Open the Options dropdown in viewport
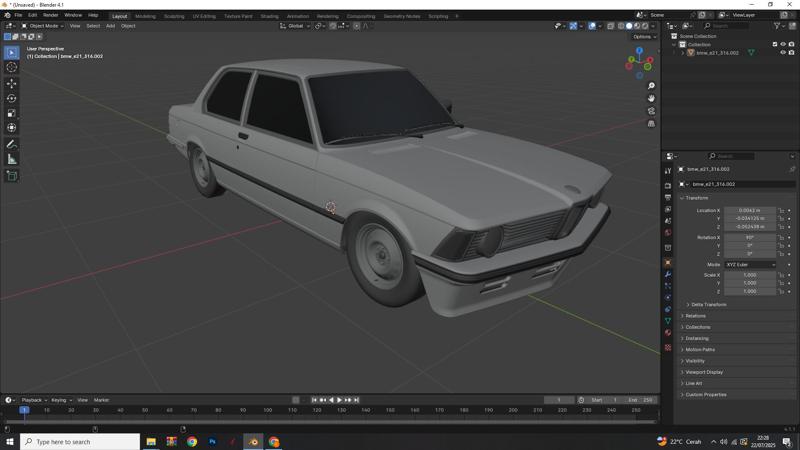Viewport: 800px width, 450px height. (x=644, y=37)
